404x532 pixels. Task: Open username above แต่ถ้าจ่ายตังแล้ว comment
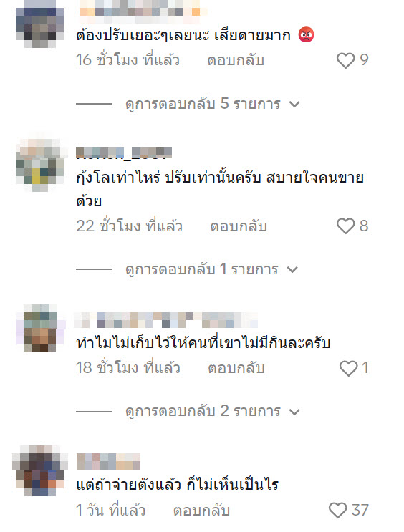point(108,461)
